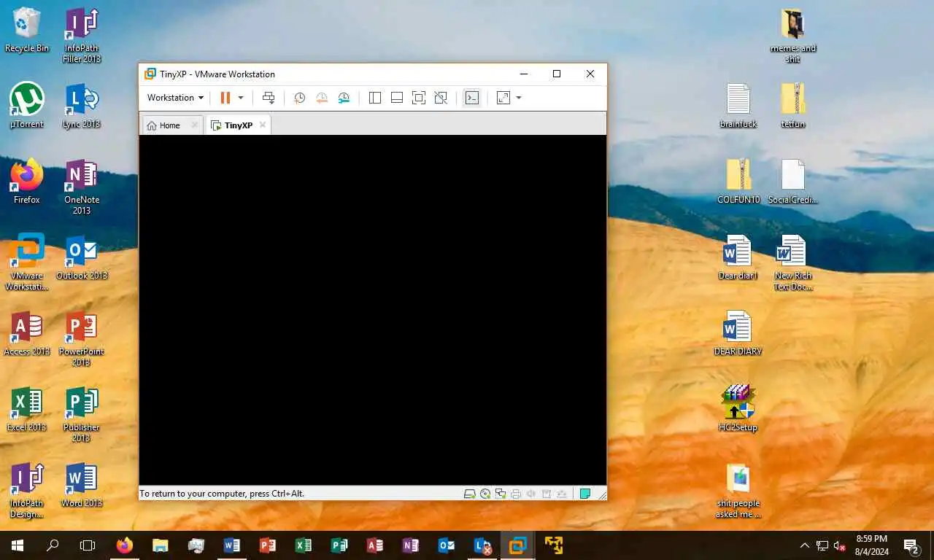The height and width of the screenshot is (560, 934).
Task: Select the InfoPath Designer desktop shortcut
Action: pyautogui.click(x=27, y=490)
